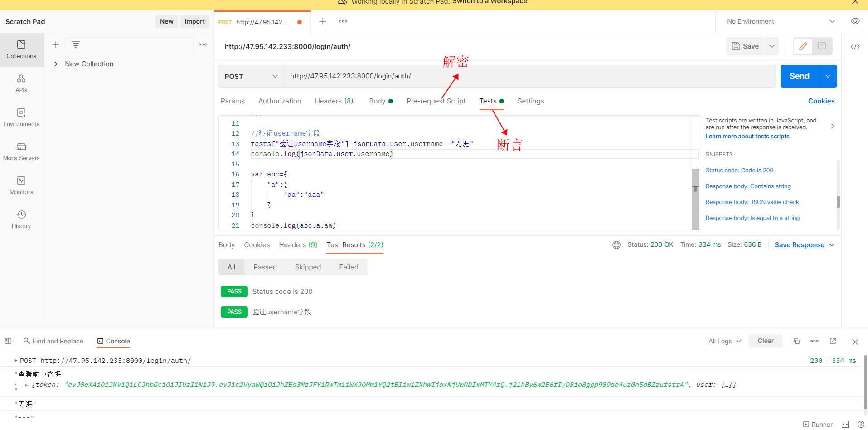Open the code snippet panel
The height and width of the screenshot is (430, 868).
point(855,47)
